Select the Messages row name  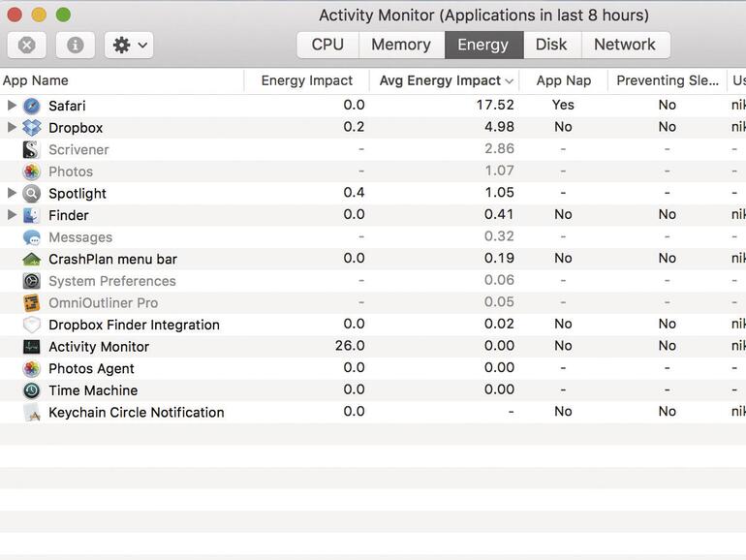pos(80,237)
